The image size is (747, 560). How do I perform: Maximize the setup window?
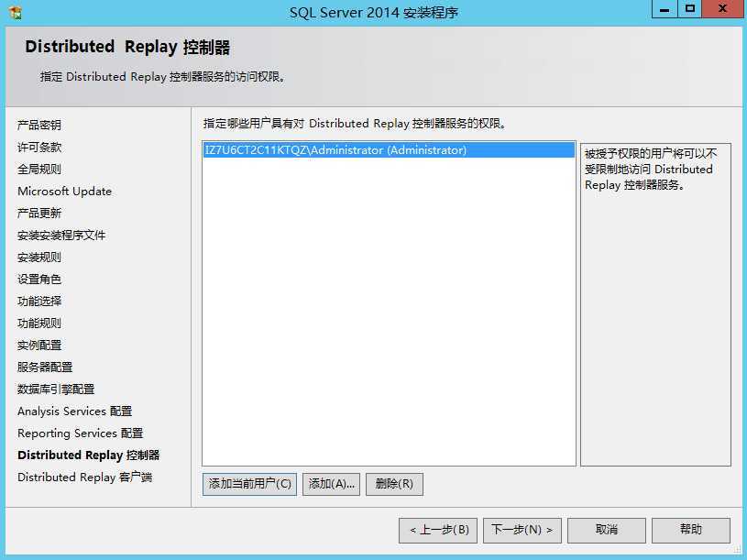tap(689, 9)
